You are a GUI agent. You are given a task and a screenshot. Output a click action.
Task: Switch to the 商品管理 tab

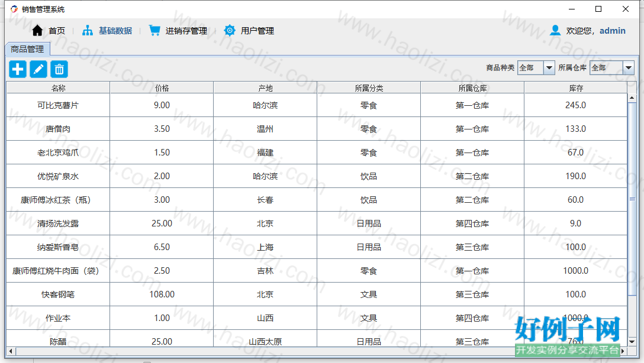pos(27,49)
